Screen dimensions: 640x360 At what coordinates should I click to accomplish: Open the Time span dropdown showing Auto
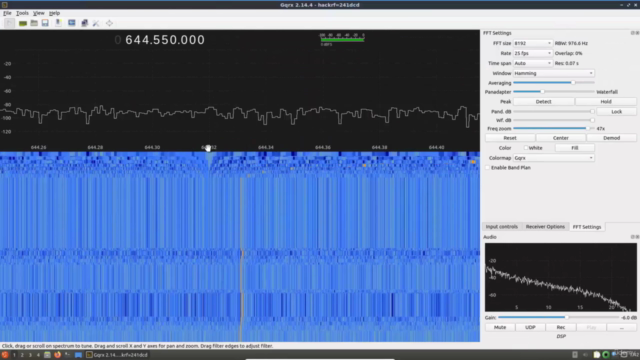point(532,63)
